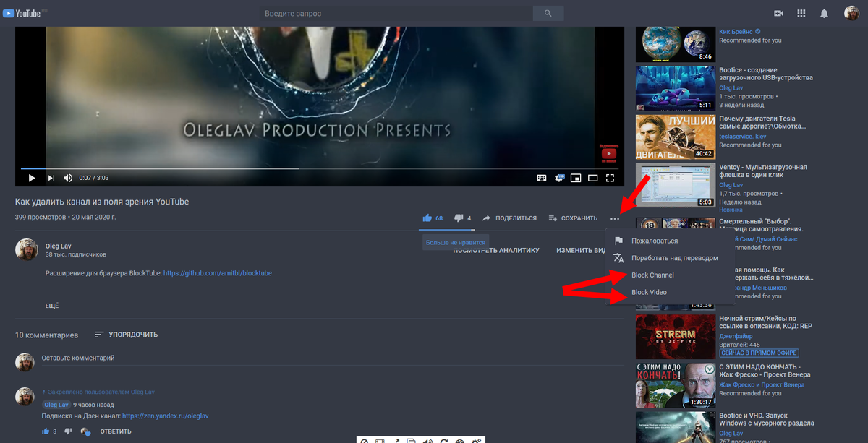This screenshot has width=868, height=443.
Task: Like the pinned comment with thumbs-up
Action: [x=46, y=431]
